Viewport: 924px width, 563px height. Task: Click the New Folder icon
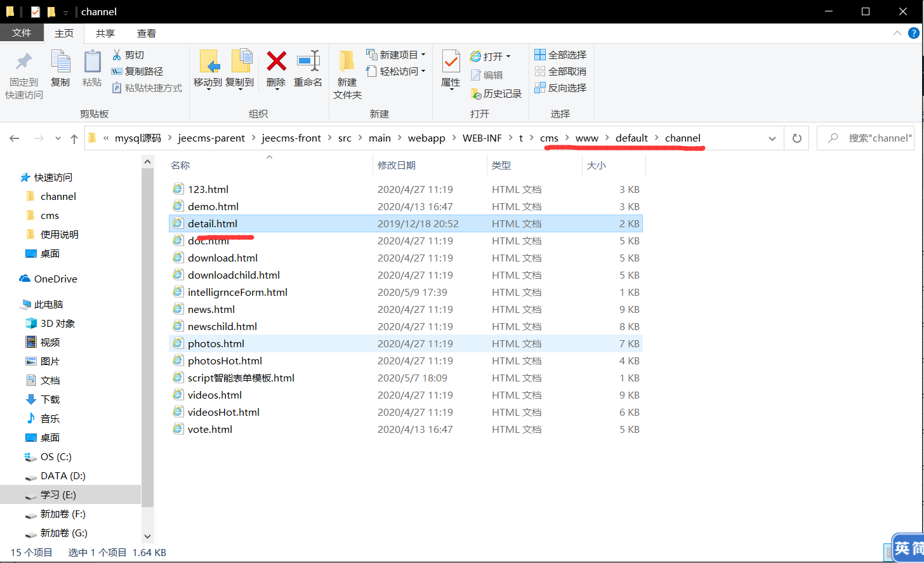point(346,62)
